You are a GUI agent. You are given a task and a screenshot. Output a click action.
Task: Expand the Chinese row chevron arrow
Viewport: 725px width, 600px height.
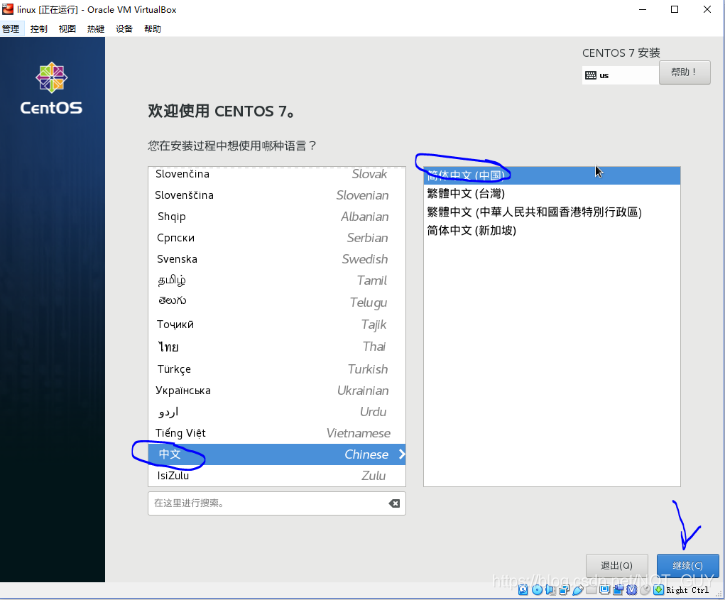click(401, 454)
